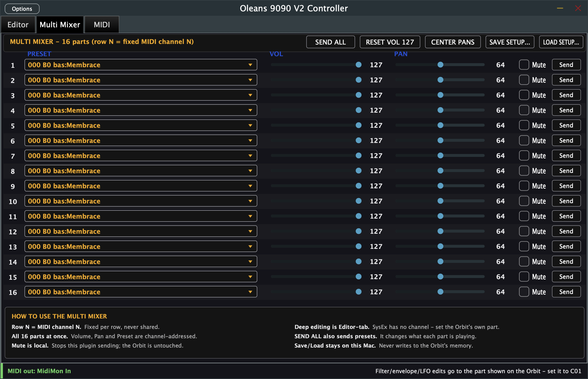Screen dimensions: 588x379
Task: Open the preset dropdown in row 10
Action: tap(141, 201)
